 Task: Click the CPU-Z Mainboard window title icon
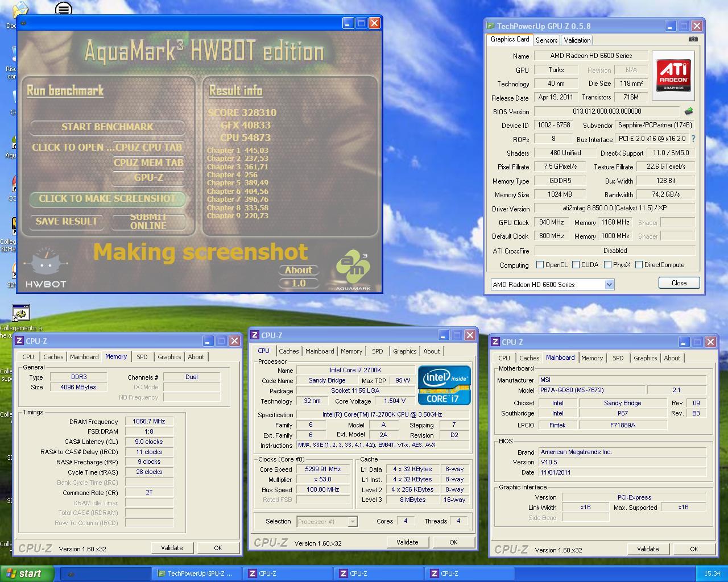(x=495, y=342)
